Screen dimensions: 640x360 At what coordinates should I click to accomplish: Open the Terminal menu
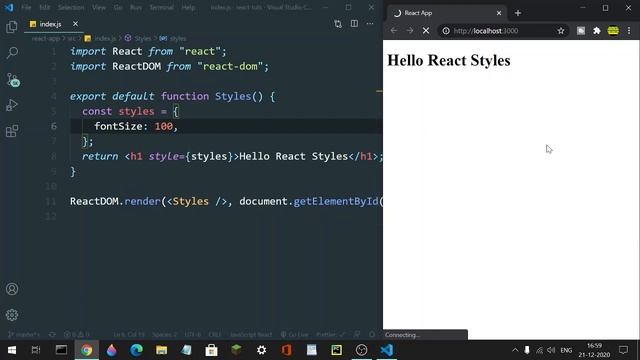[x=162, y=7]
